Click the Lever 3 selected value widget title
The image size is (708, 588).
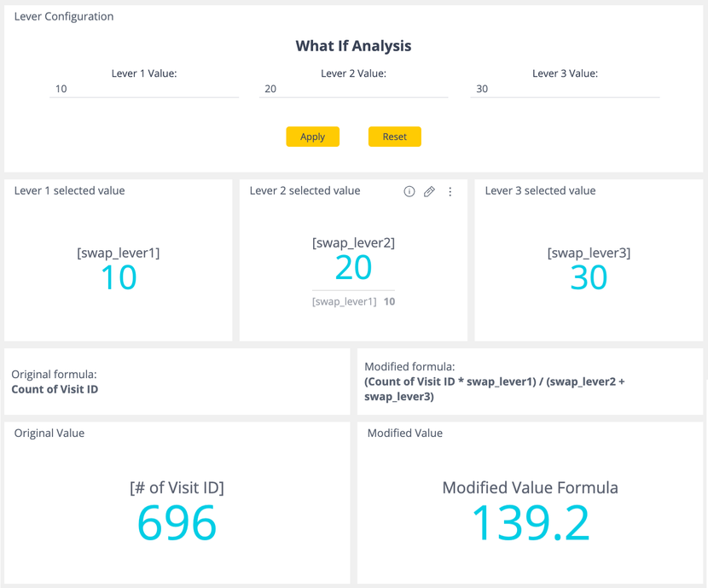540,190
